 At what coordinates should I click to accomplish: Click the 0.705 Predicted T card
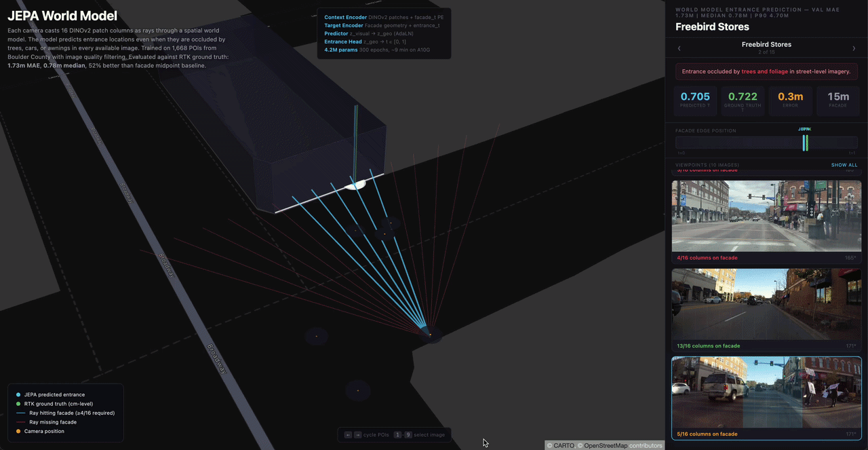point(695,100)
